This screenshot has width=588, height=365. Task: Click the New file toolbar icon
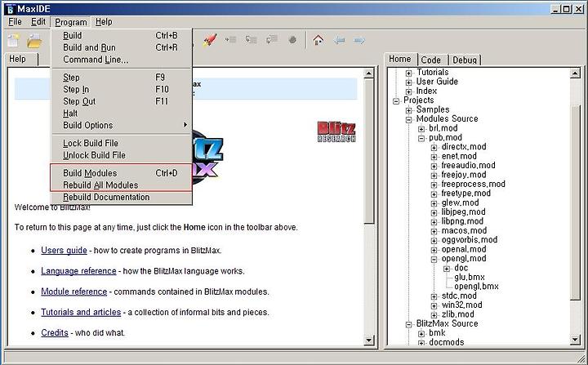tap(14, 40)
